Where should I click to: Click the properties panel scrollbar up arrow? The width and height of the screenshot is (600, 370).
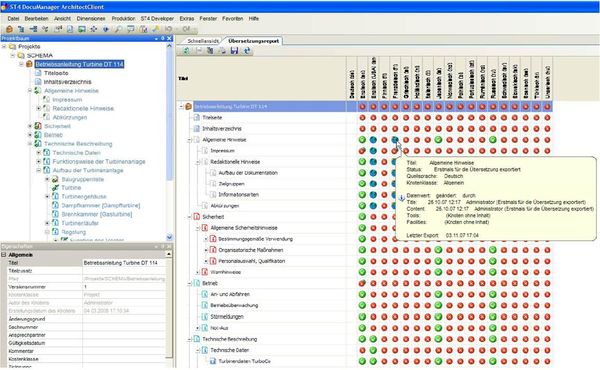point(169,254)
